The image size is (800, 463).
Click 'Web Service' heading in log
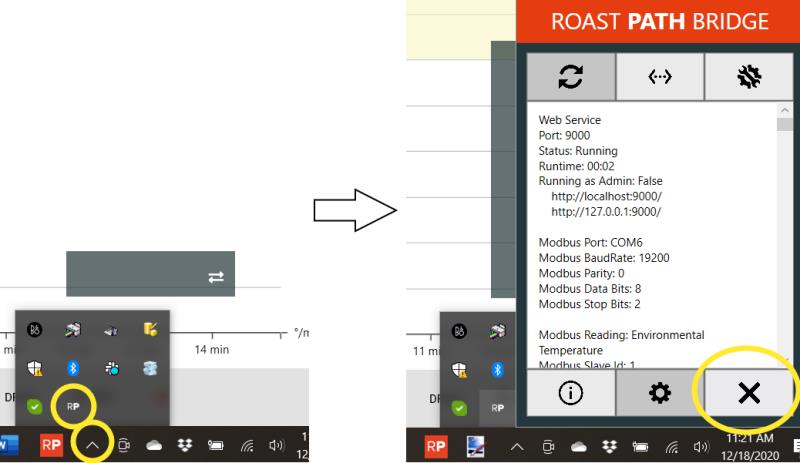570,120
